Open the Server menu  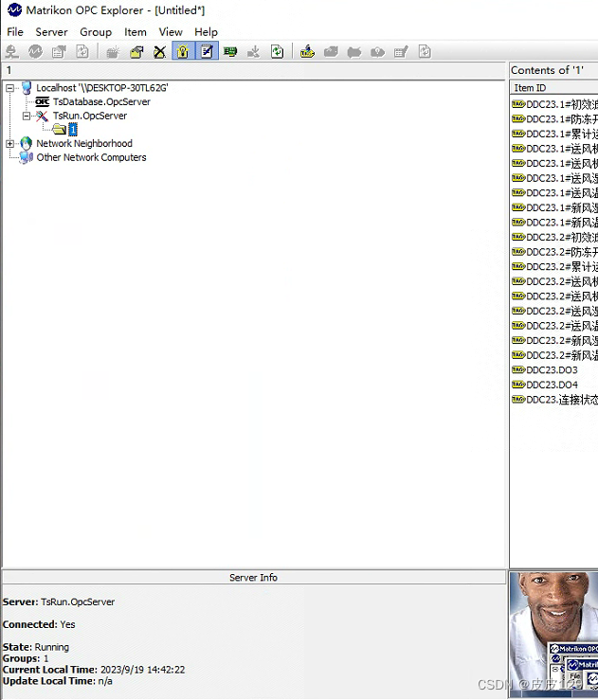click(51, 32)
